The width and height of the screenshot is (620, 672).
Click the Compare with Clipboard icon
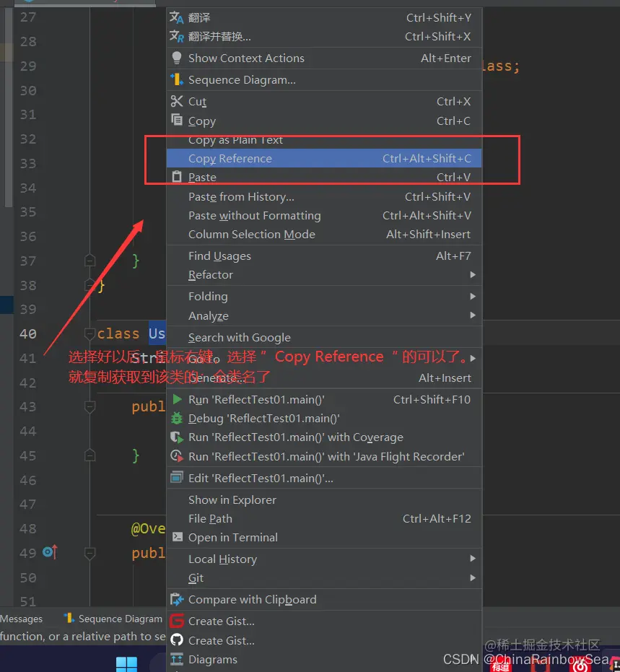point(177,599)
